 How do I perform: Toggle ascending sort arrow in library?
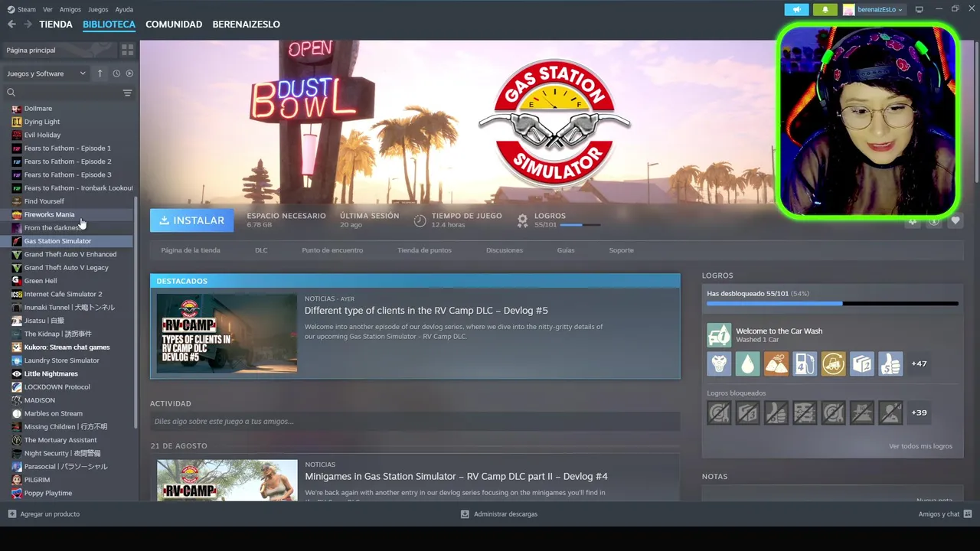point(100,73)
